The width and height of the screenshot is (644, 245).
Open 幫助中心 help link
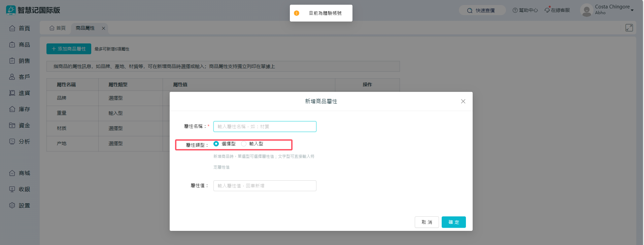pyautogui.click(x=525, y=10)
